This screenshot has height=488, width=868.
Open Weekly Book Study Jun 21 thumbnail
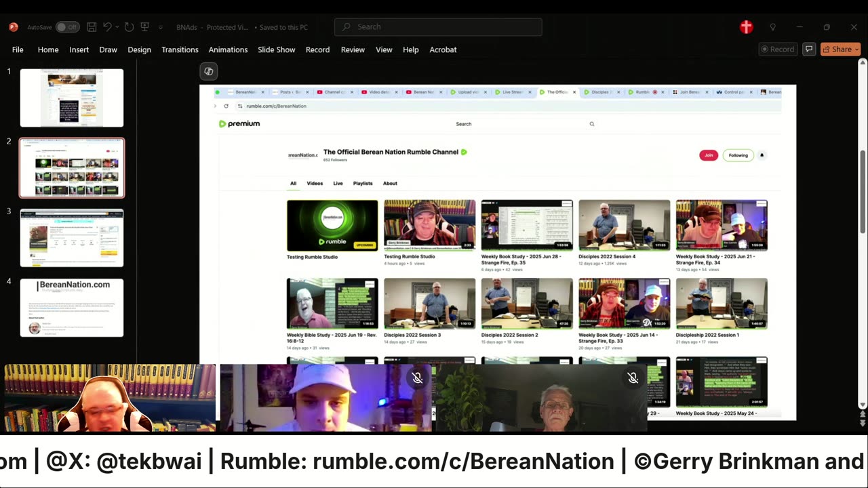(722, 225)
